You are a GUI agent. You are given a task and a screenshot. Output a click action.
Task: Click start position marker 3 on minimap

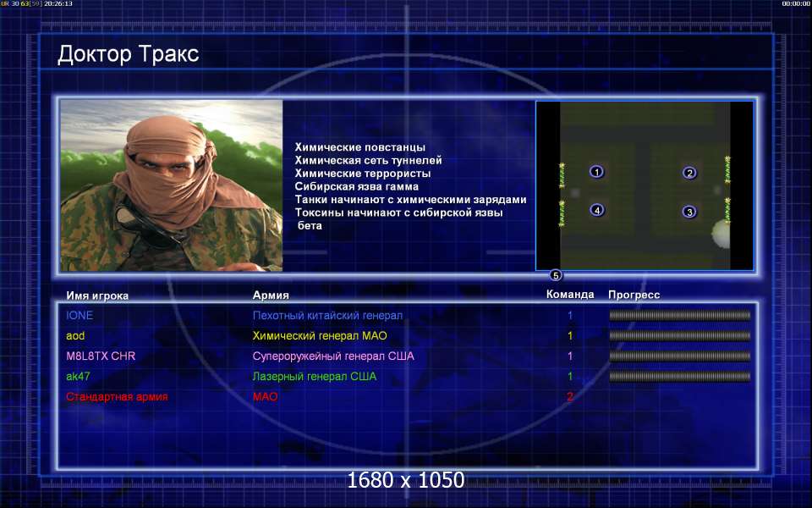pos(689,212)
